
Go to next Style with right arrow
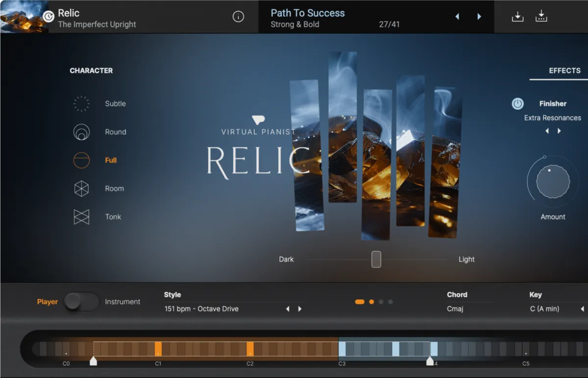(x=300, y=309)
